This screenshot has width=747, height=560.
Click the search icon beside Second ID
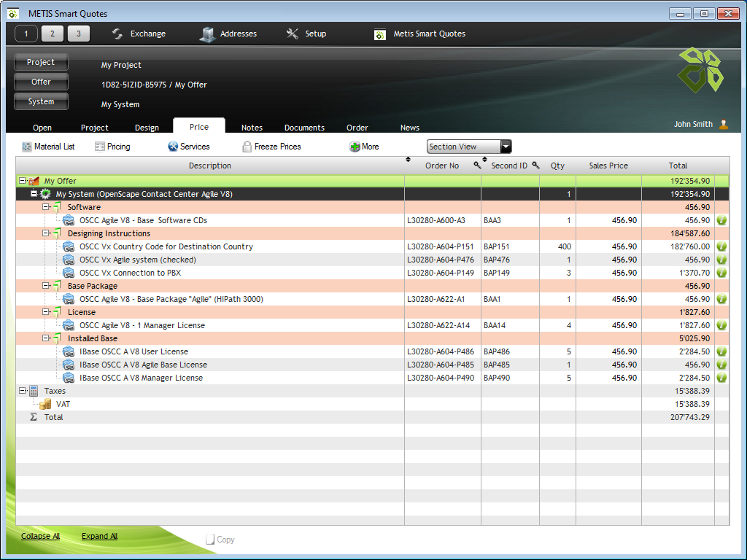pos(535,166)
